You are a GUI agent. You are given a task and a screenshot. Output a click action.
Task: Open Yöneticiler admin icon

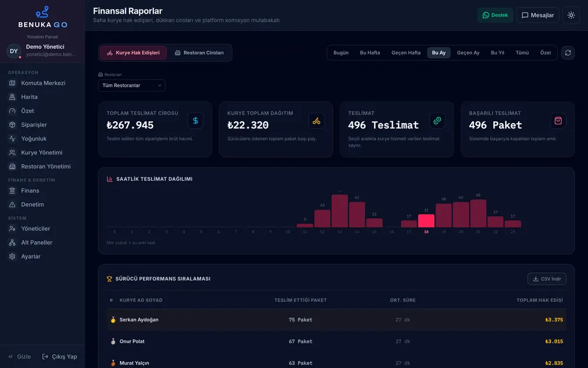tap(12, 228)
